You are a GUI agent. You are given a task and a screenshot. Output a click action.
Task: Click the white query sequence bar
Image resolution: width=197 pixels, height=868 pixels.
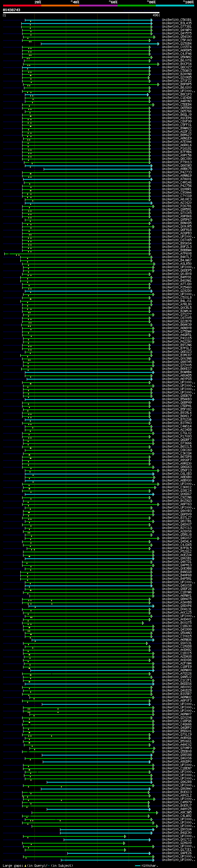81,13
